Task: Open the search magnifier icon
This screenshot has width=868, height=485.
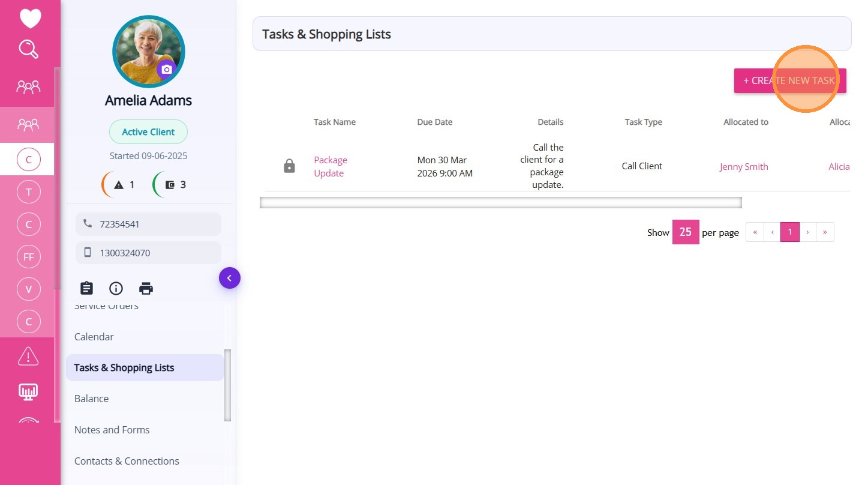Action: click(29, 49)
